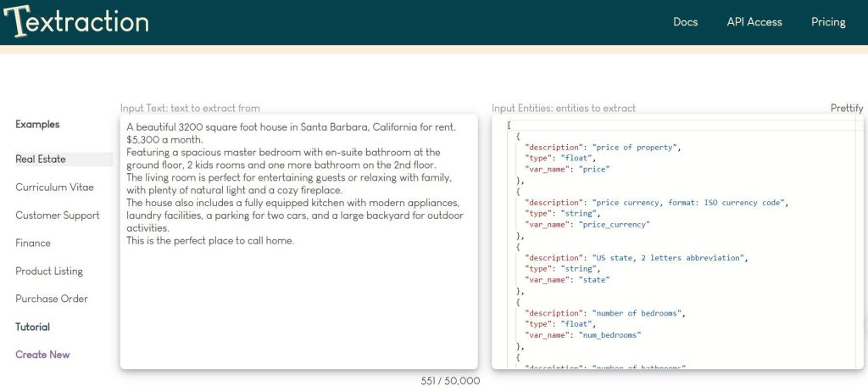This screenshot has height=392, width=868.
Task: Load the Curriculum Vitae example
Action: [x=54, y=188]
